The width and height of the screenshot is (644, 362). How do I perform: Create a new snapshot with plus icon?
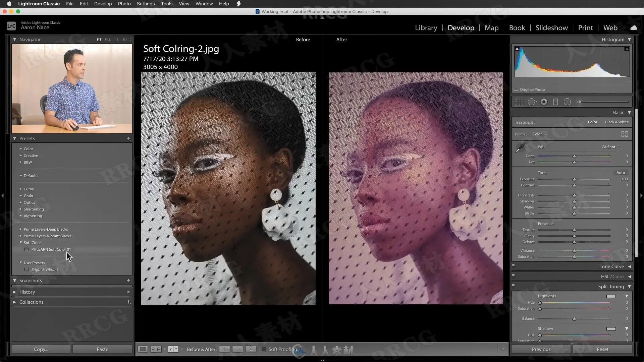click(x=128, y=281)
